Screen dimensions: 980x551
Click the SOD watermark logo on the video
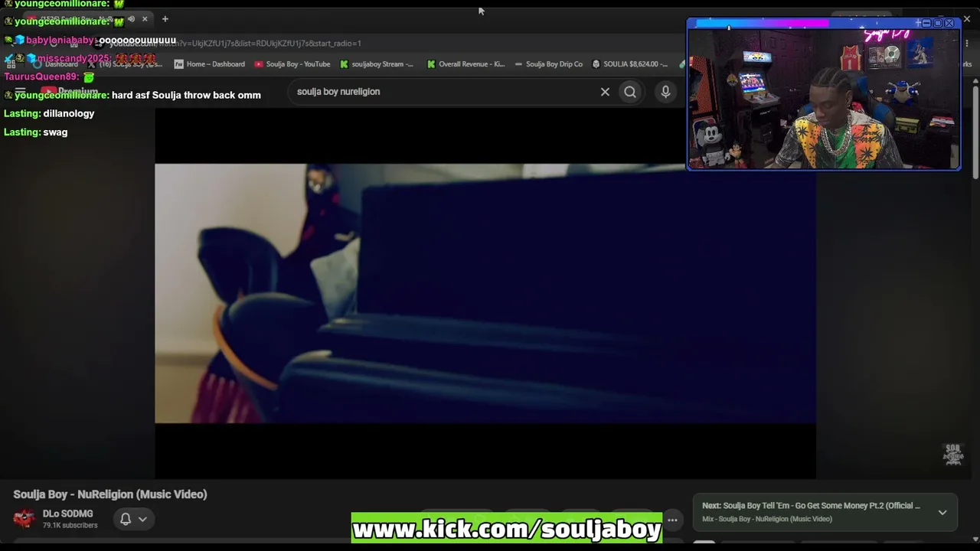[953, 454]
